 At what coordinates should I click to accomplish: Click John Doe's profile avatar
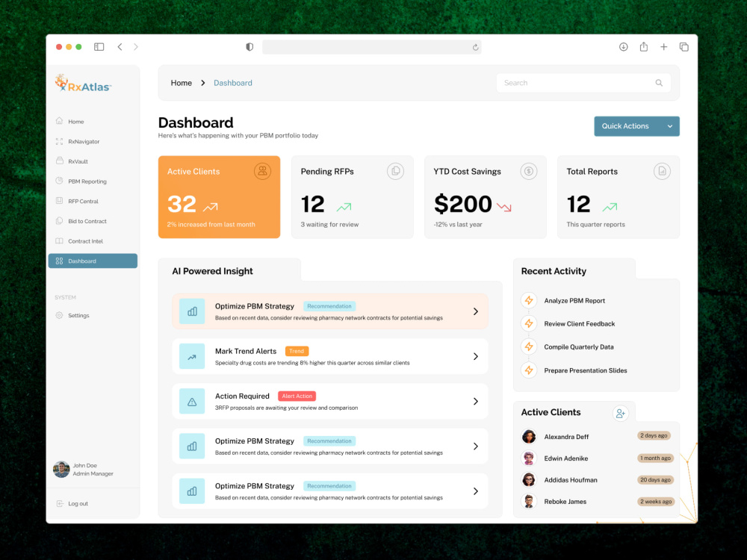61,469
